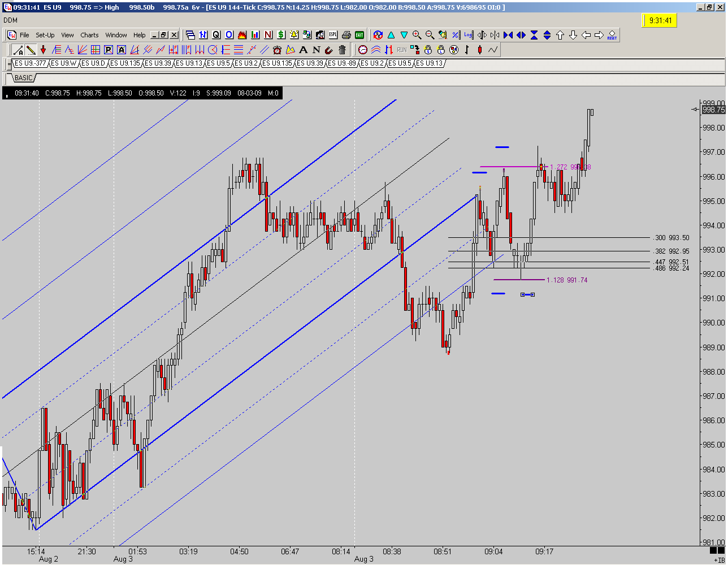The height and width of the screenshot is (565, 728).
Task: Click the cyan up triangle icon
Action: 391,35
